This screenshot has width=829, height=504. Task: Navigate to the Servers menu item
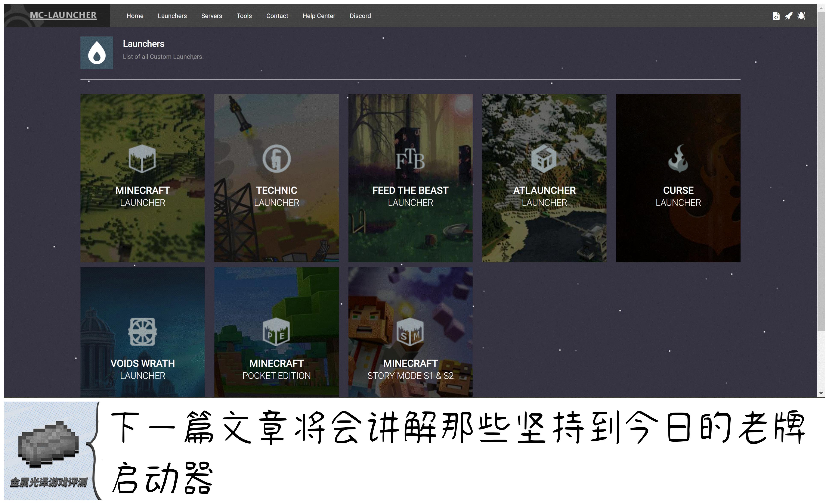pyautogui.click(x=211, y=16)
